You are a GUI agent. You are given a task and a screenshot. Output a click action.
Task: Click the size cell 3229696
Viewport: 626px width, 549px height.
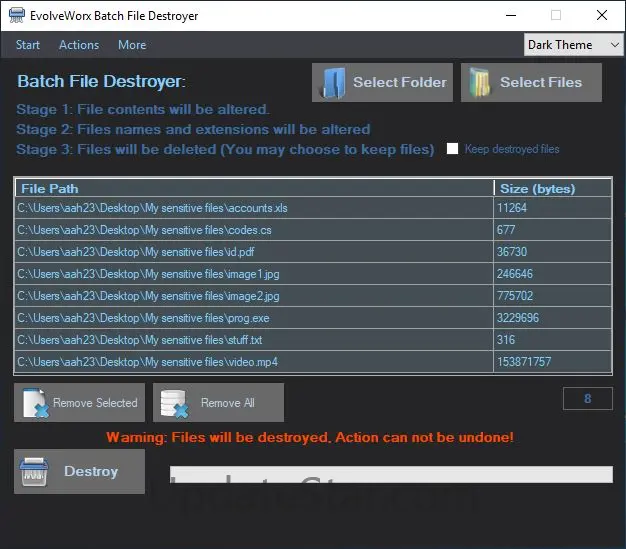pyautogui.click(x=553, y=318)
